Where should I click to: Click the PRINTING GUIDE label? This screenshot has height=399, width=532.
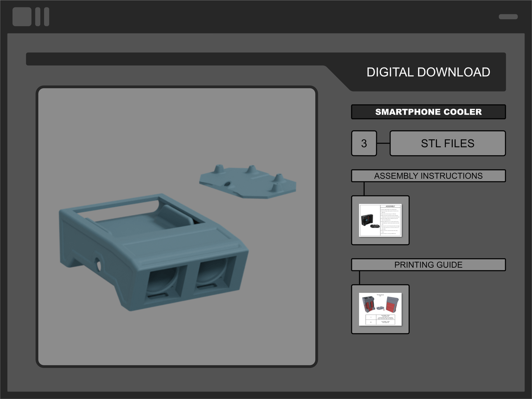pos(428,265)
